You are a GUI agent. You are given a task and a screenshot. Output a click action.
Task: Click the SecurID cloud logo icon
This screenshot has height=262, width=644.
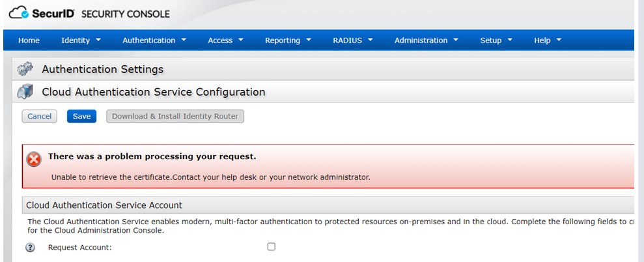(x=20, y=13)
